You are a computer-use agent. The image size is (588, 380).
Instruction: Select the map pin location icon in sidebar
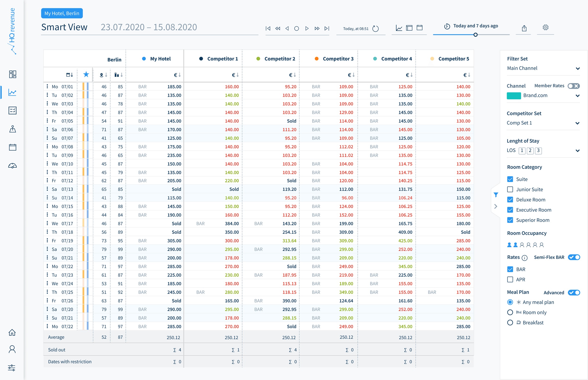click(x=12, y=129)
